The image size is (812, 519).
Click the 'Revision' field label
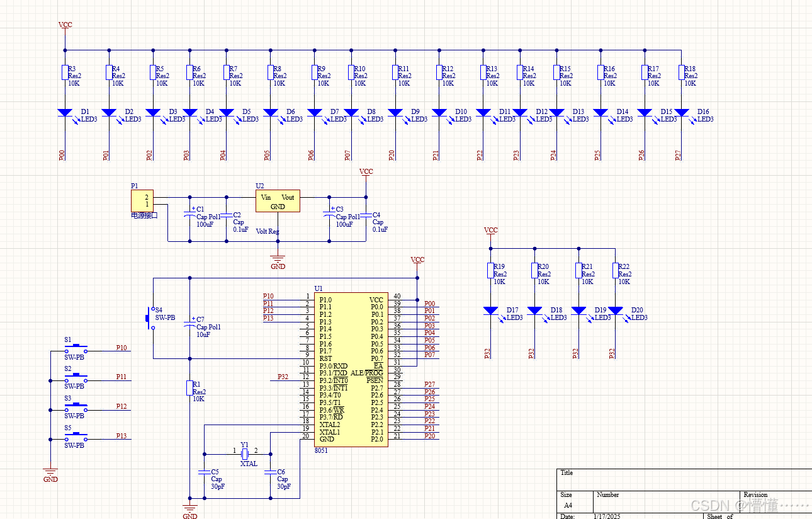click(755, 495)
